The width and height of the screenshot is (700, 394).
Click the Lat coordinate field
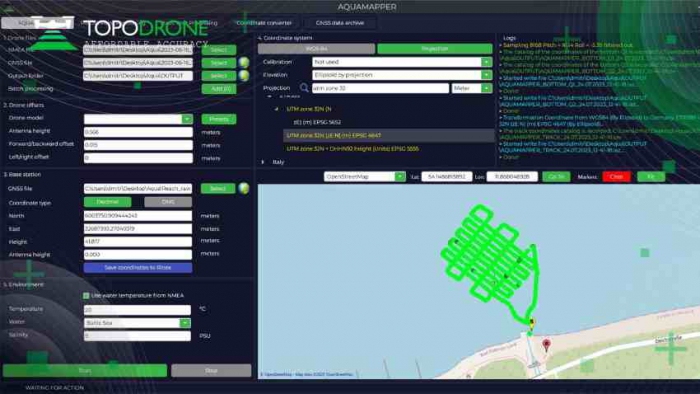pos(447,177)
